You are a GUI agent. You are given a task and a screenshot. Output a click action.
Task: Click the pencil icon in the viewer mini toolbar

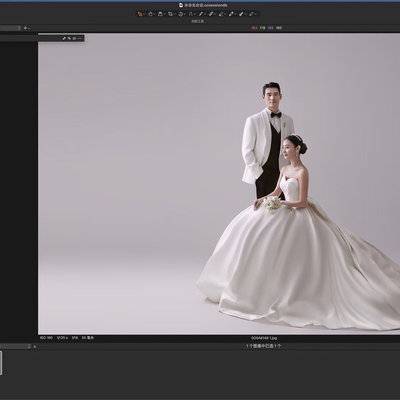click(64, 38)
